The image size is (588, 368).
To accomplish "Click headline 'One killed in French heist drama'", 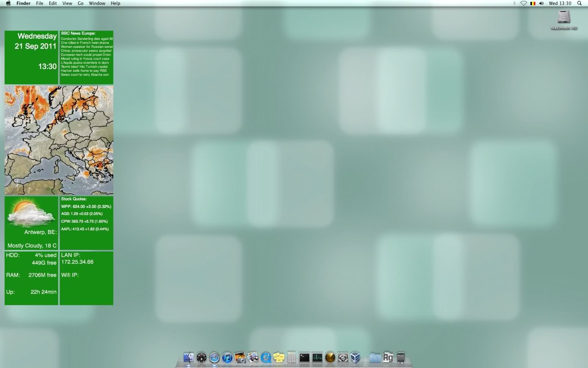I will (85, 43).
